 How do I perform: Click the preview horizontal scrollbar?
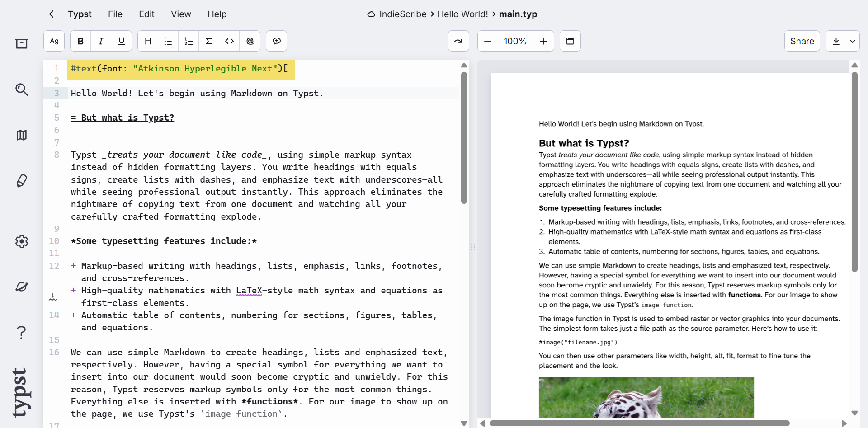pos(639,423)
